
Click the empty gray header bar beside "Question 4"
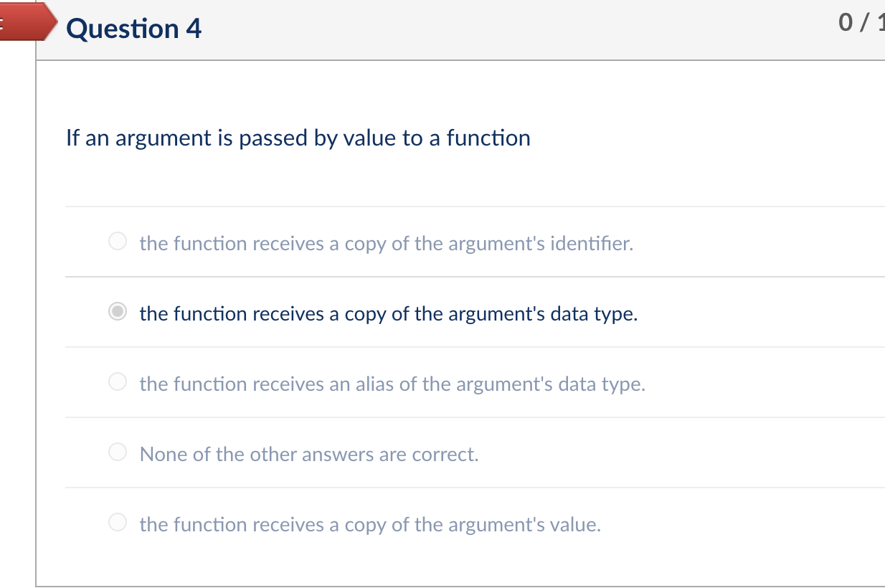502,29
